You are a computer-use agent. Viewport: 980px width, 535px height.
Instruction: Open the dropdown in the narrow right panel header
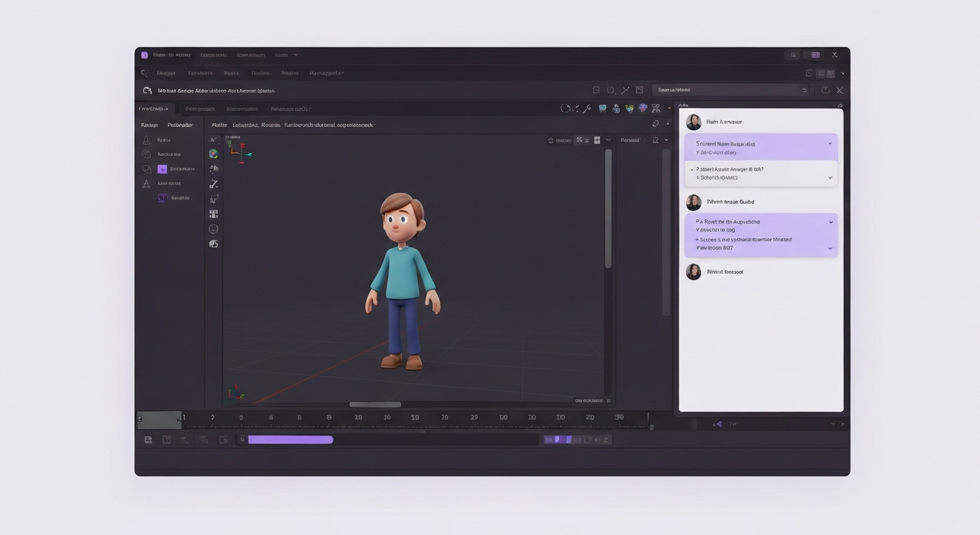pos(666,140)
